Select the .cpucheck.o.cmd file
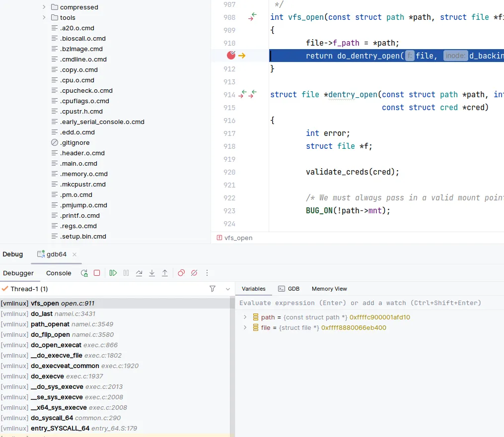Image resolution: width=504 pixels, height=437 pixels. coord(82,91)
